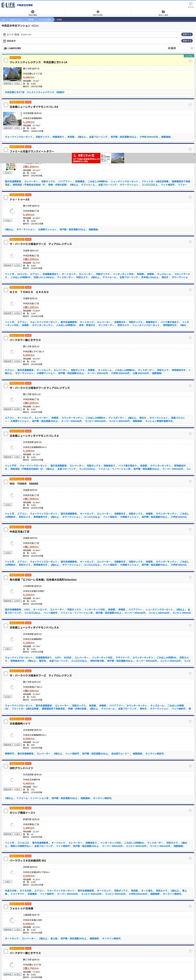Image resolution: width=196 pixels, height=980 pixels.
Task: Open the ガリシア銀座イースト listing title
Action: point(22,813)
